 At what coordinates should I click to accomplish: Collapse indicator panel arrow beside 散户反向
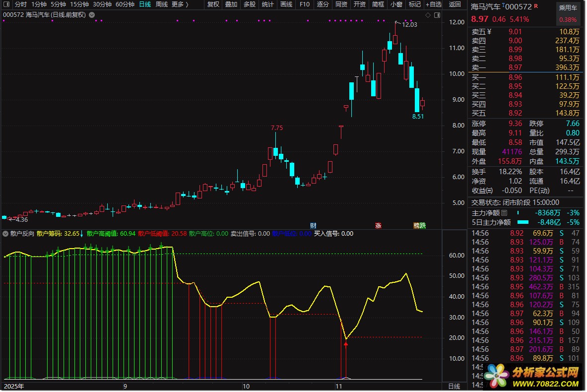(x=5, y=234)
